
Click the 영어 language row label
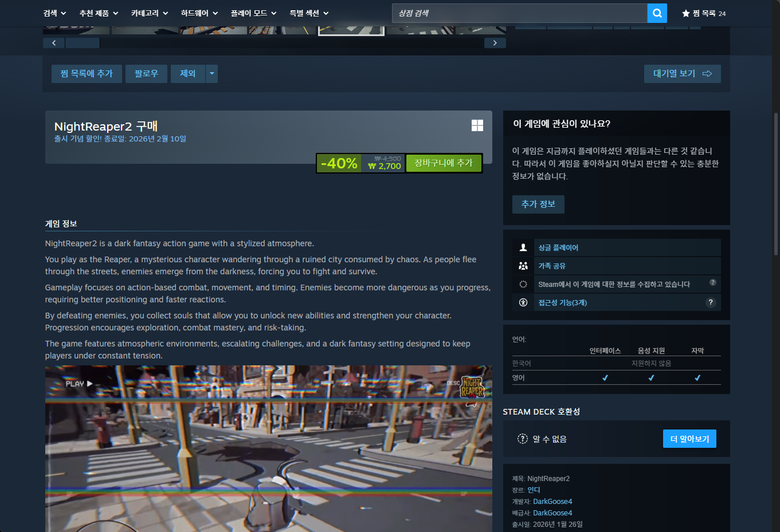pos(518,378)
